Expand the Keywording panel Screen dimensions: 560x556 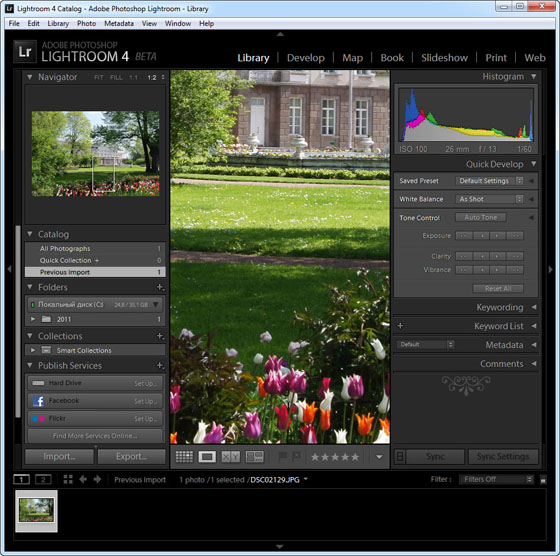click(x=534, y=307)
